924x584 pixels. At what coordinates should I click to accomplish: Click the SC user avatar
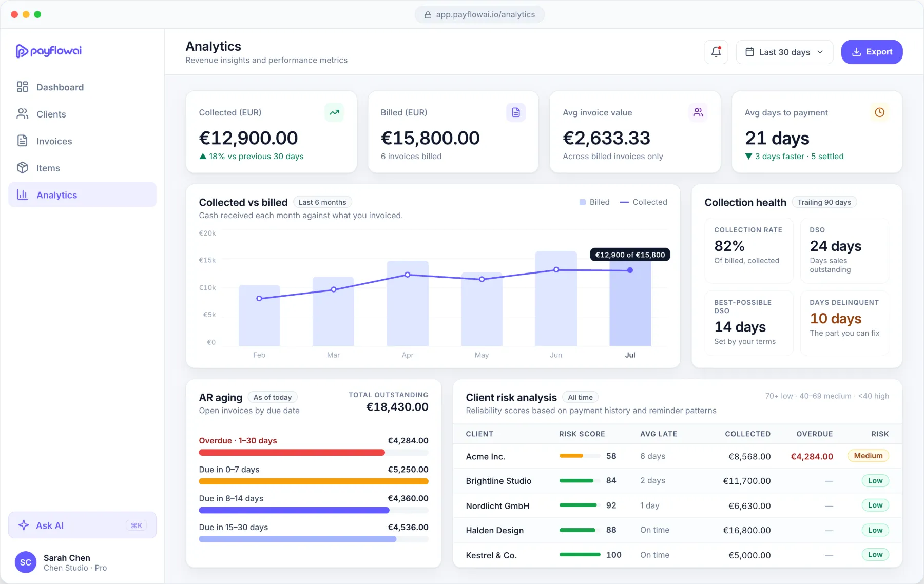pos(26,562)
